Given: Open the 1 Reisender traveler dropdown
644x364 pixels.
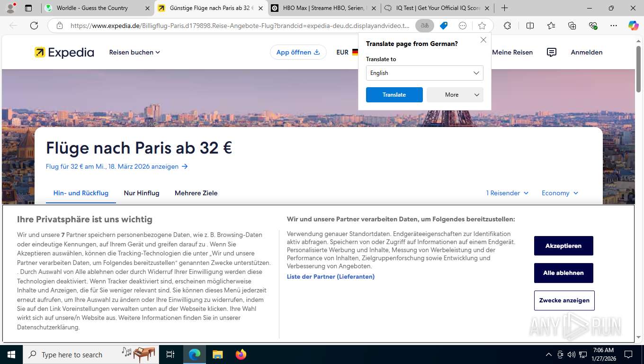Looking at the screenshot, I should [x=507, y=193].
